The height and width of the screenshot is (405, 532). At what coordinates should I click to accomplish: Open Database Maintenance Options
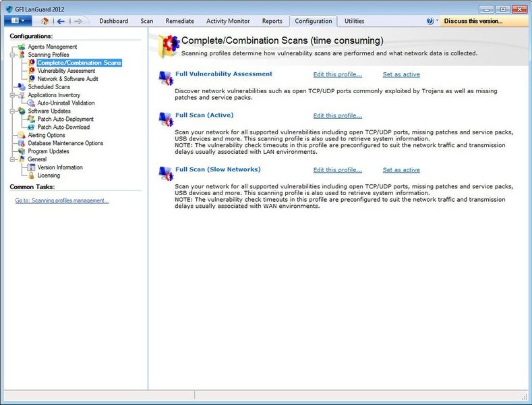pyautogui.click(x=65, y=143)
